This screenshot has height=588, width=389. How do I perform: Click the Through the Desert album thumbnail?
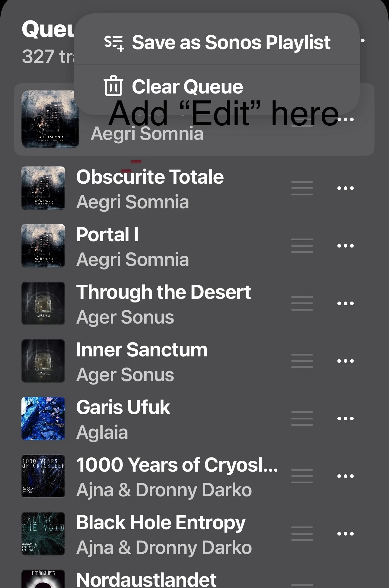pyautogui.click(x=43, y=303)
